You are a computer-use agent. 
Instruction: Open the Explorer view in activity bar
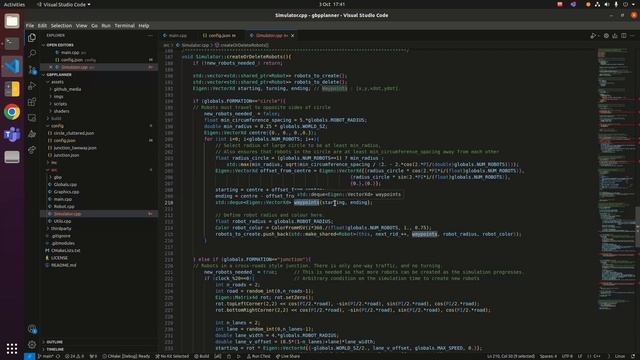[x=32, y=38]
